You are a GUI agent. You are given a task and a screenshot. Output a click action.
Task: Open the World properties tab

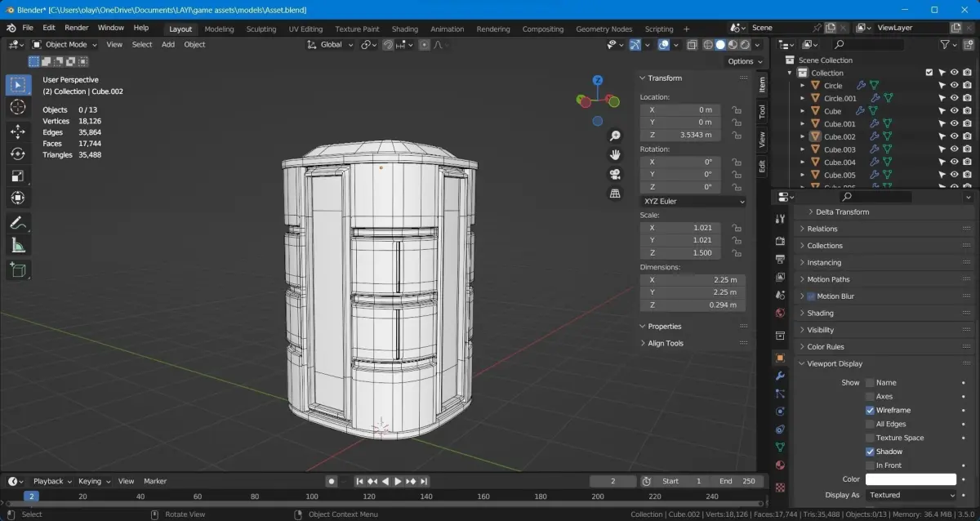(x=780, y=313)
